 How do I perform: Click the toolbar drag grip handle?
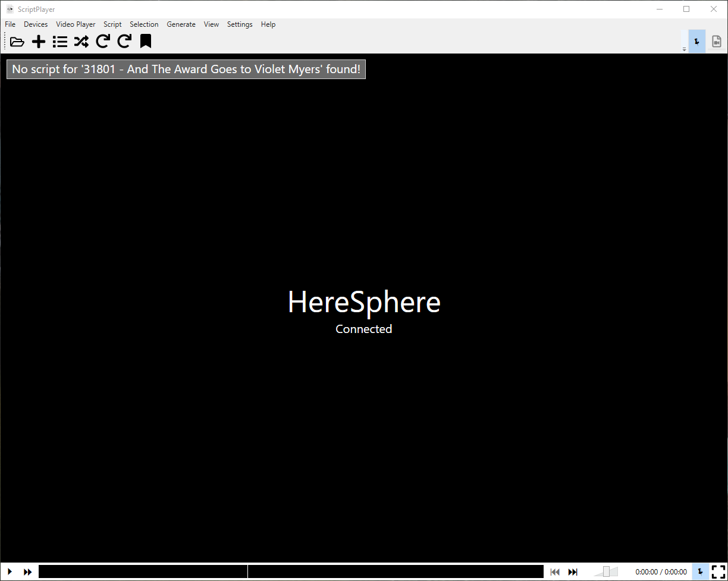[5, 41]
